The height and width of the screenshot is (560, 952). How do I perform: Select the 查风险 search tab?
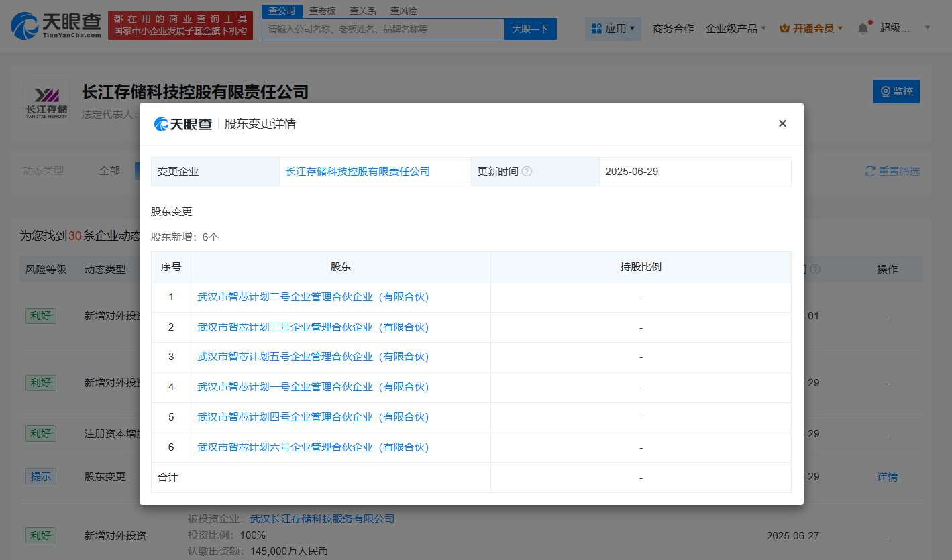point(403,11)
